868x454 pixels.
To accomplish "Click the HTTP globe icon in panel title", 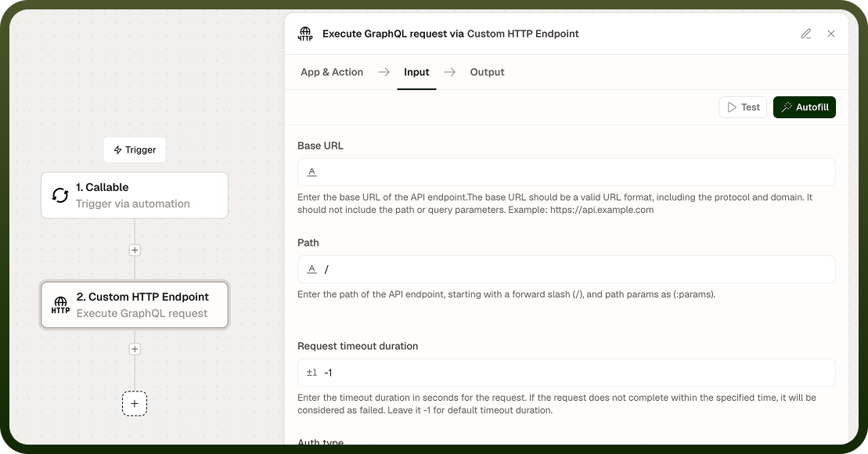I will [305, 34].
